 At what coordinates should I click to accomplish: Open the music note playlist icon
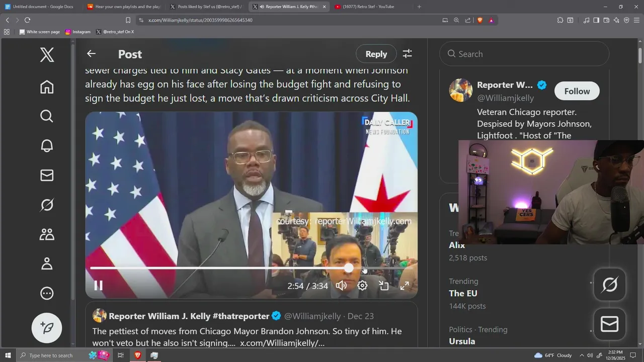click(586, 20)
